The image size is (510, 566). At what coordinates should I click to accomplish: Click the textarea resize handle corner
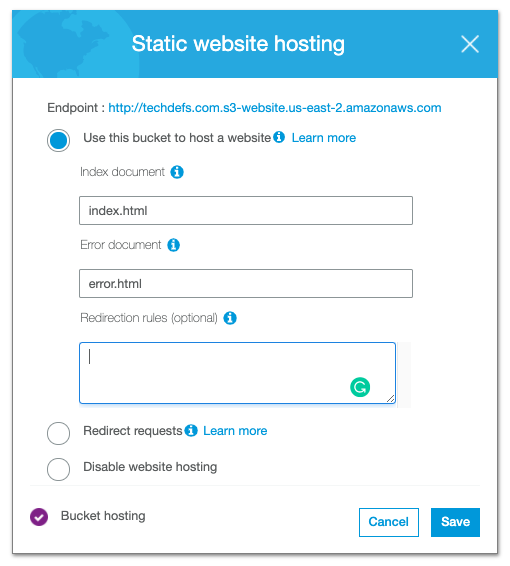[391, 399]
